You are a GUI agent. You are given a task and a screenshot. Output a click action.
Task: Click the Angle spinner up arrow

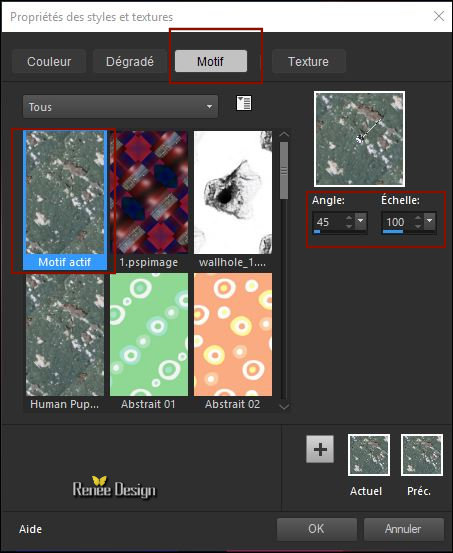click(349, 219)
